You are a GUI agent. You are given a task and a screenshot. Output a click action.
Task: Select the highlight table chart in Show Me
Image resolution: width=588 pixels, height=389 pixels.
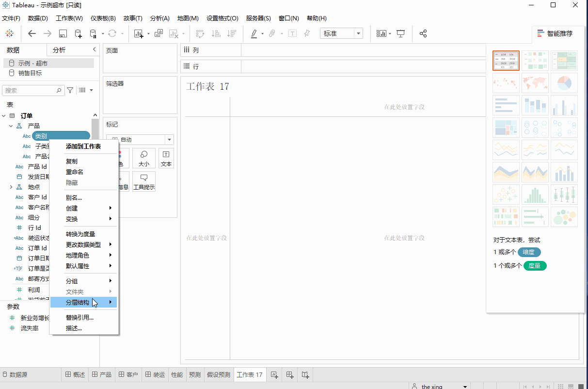564,61
